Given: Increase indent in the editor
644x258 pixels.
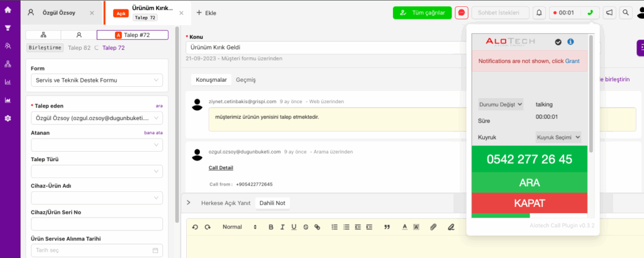Looking at the screenshot, I should 369,227.
